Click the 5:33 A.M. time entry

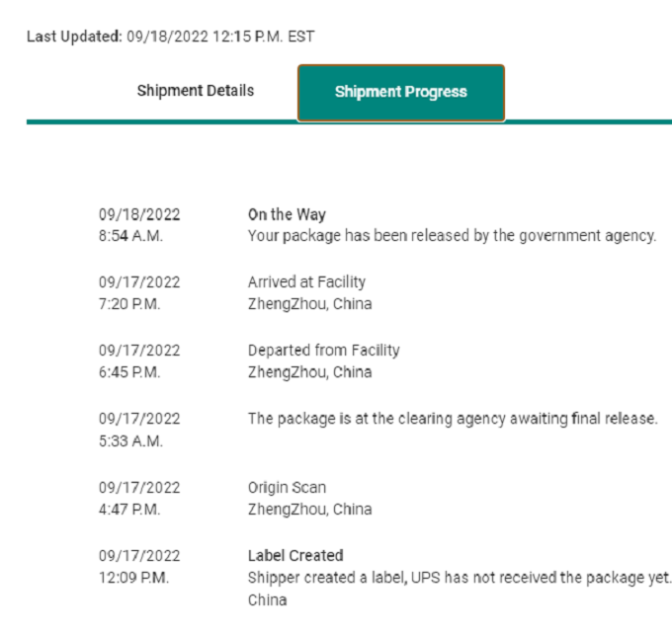[130, 440]
